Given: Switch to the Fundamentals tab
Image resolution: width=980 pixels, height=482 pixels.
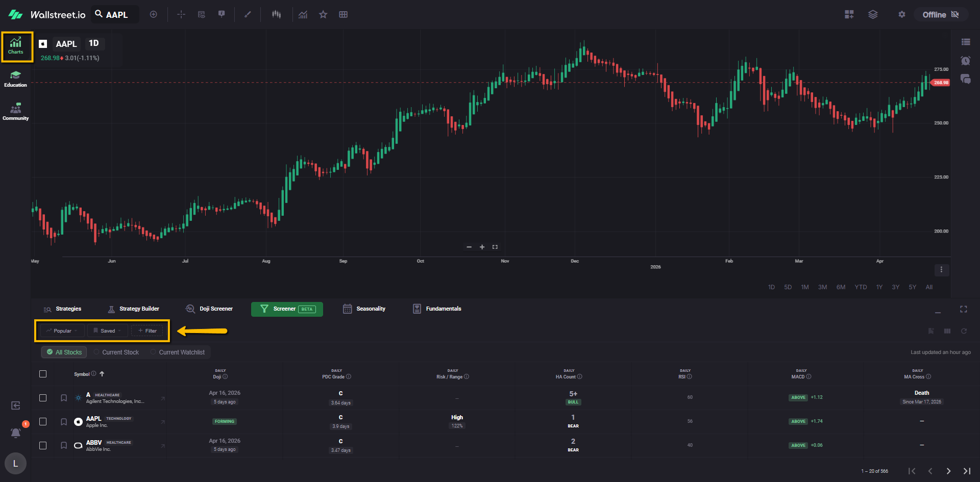Looking at the screenshot, I should click(437, 309).
